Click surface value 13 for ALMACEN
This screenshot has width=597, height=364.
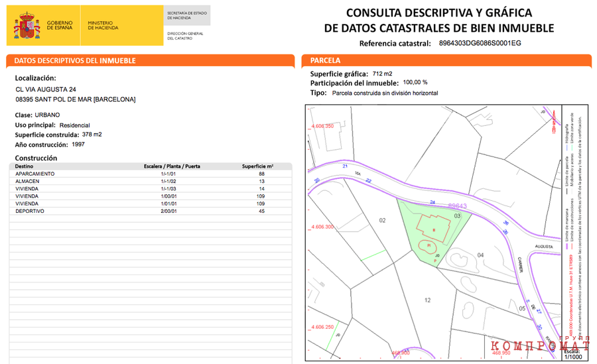point(261,182)
